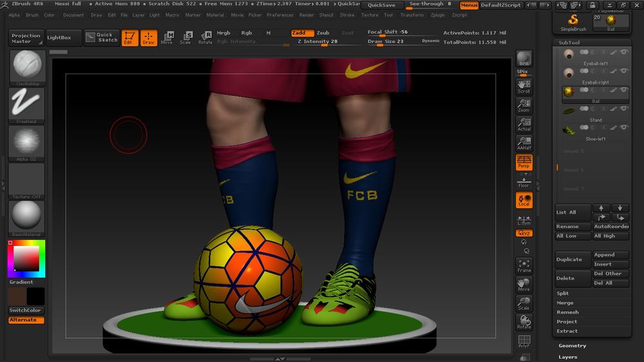Open the BasicMaterial selector

pyautogui.click(x=26, y=218)
